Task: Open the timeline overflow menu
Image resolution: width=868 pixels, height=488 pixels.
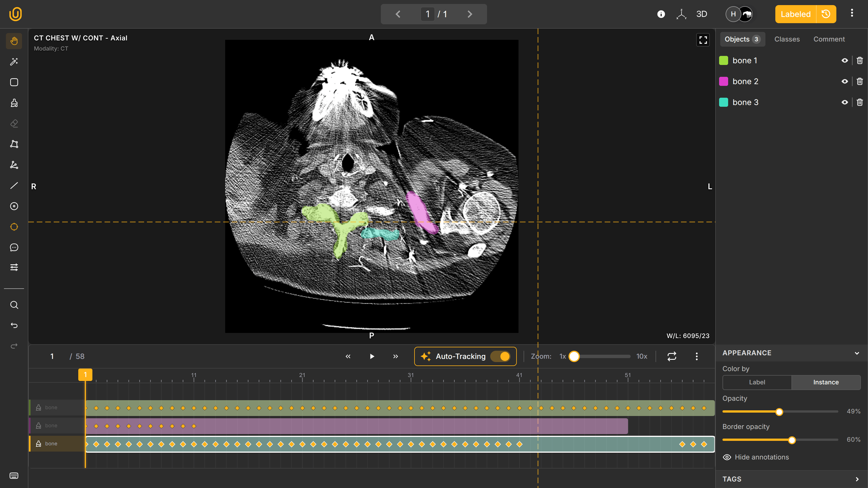Action: [696, 356]
